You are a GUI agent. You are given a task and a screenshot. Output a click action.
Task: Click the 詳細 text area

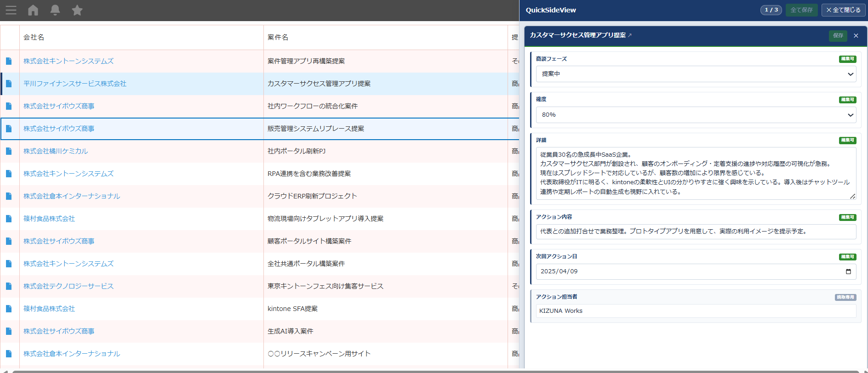pyautogui.click(x=696, y=174)
